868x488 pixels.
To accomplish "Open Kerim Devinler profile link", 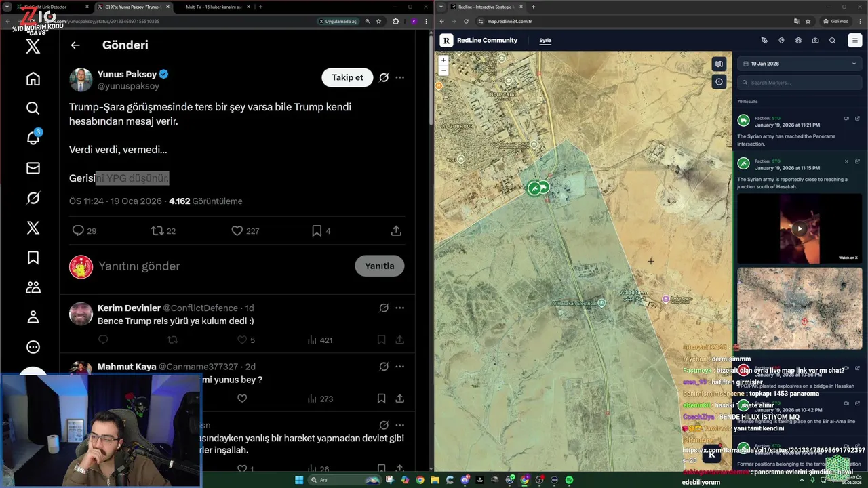I will point(129,308).
